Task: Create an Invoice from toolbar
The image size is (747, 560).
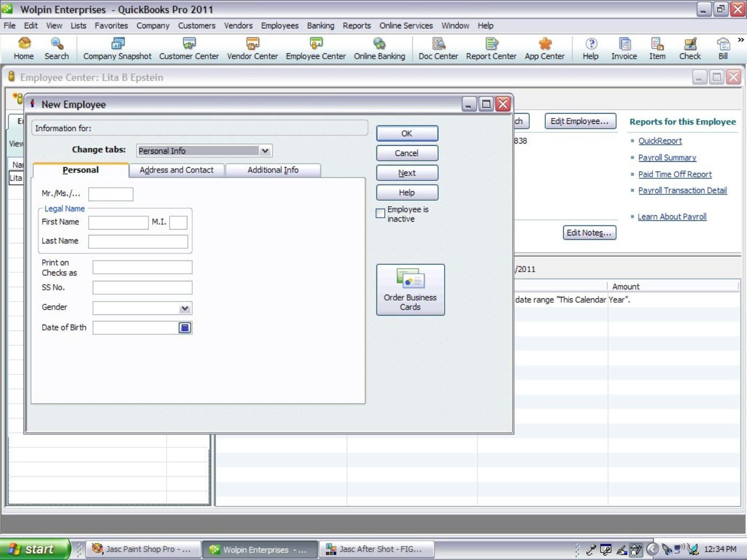Action: pyautogui.click(x=624, y=49)
